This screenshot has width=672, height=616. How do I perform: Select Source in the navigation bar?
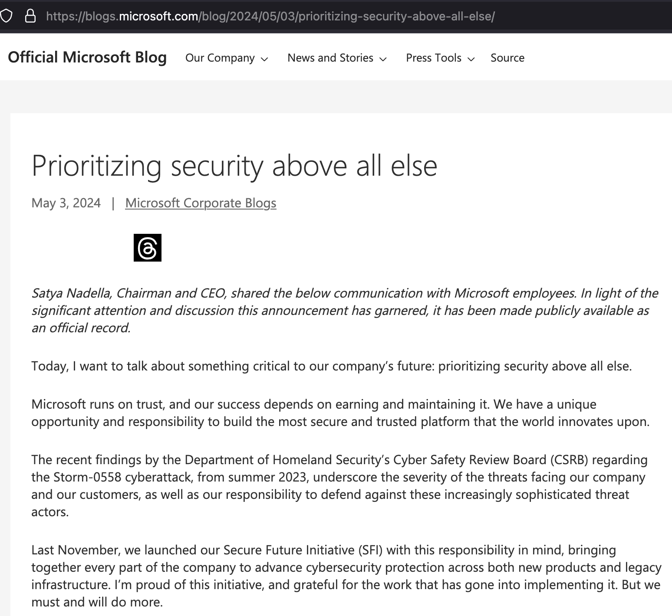pyautogui.click(x=507, y=58)
